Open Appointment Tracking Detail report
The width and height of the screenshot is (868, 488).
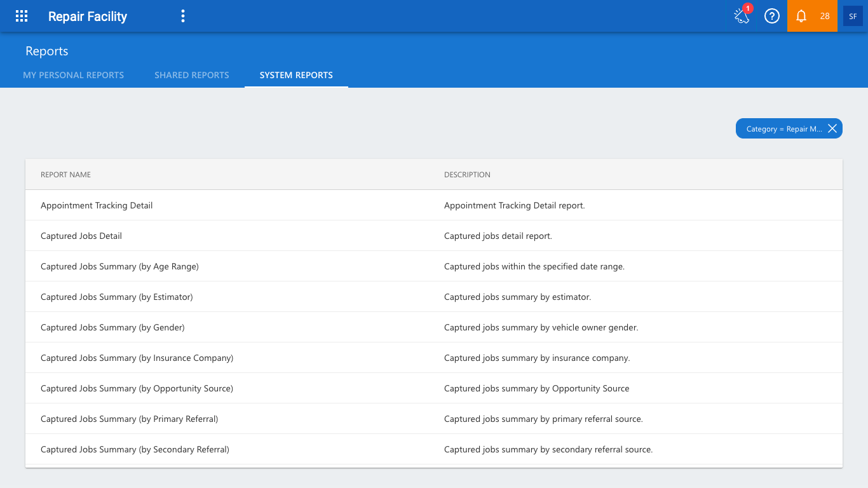[x=97, y=205]
